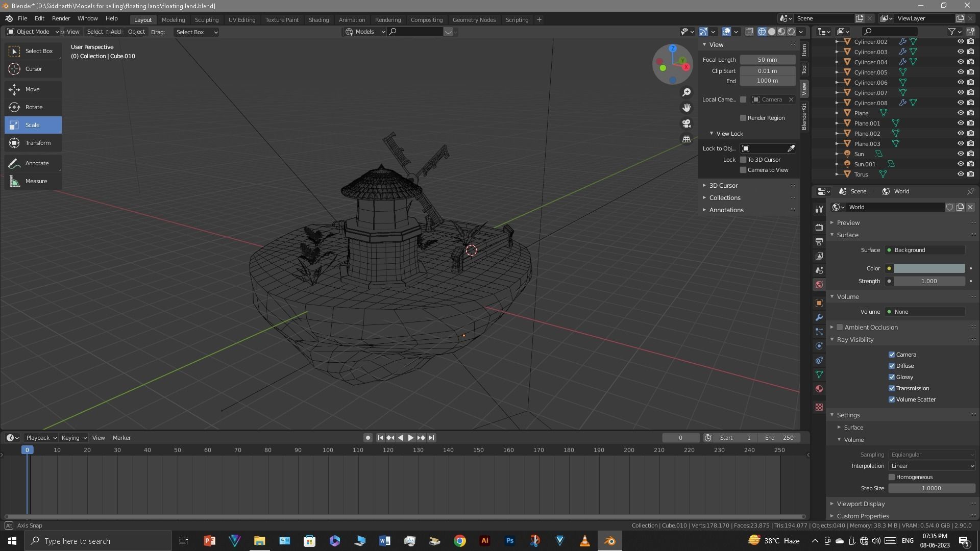Switch to the Shading workspace tab
This screenshot has width=980, height=551.
(x=318, y=19)
